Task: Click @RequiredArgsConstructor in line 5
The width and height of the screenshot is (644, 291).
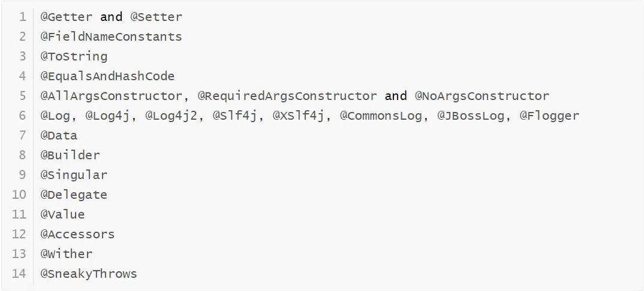Action: [x=287, y=96]
